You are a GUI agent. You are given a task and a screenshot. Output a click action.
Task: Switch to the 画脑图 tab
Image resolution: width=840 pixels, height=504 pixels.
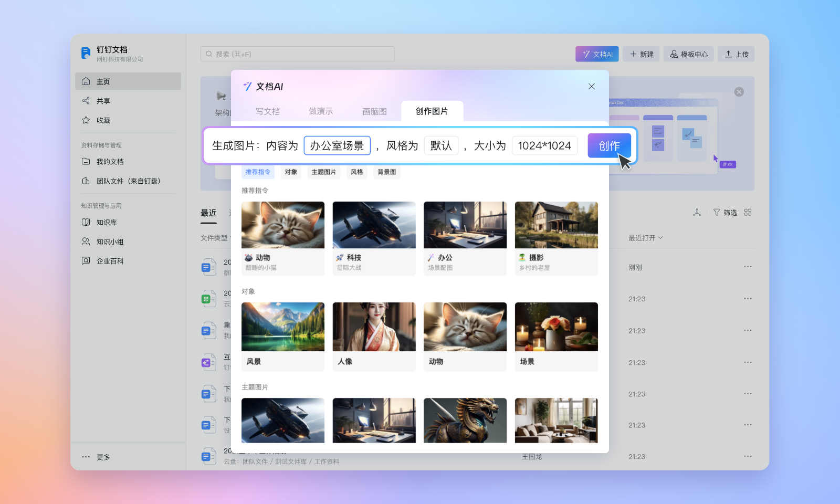pos(375,111)
